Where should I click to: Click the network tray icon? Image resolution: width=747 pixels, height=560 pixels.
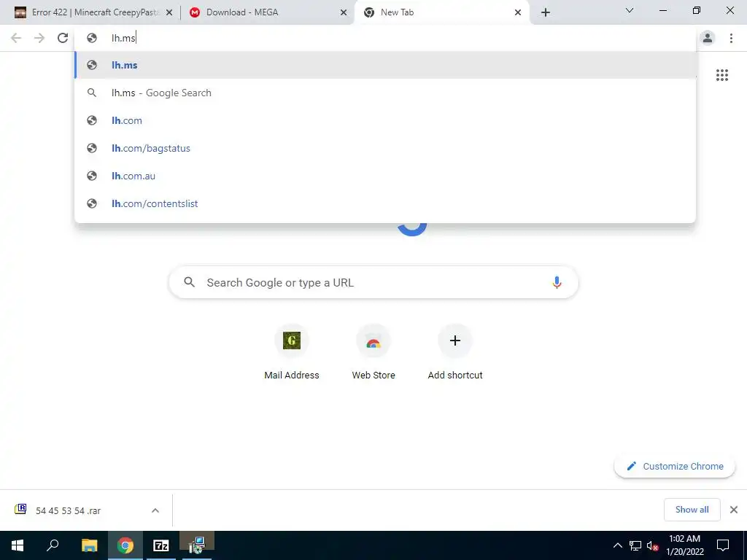click(635, 545)
